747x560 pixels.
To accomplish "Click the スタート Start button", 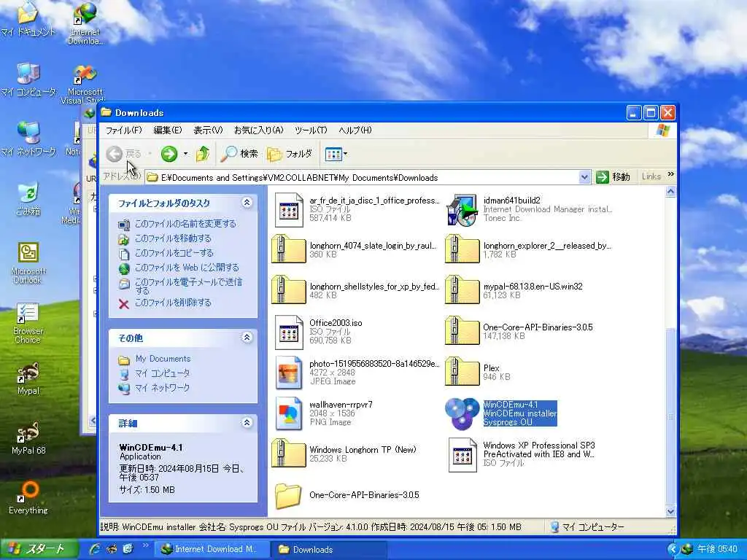I will click(39, 549).
